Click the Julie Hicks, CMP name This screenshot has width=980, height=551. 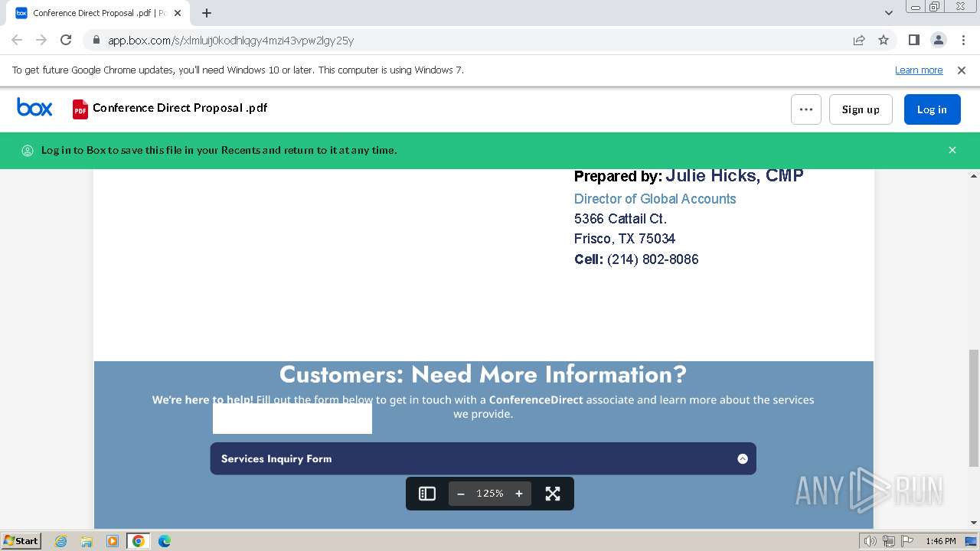click(x=734, y=175)
